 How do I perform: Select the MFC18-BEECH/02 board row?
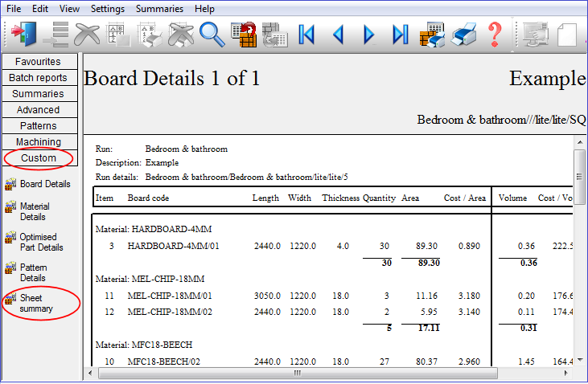tap(333, 362)
